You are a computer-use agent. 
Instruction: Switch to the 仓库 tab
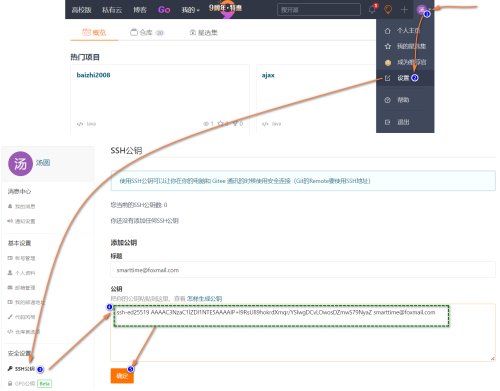click(x=147, y=32)
